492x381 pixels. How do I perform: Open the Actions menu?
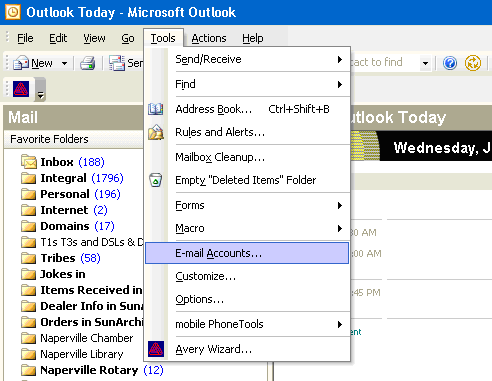coord(209,38)
